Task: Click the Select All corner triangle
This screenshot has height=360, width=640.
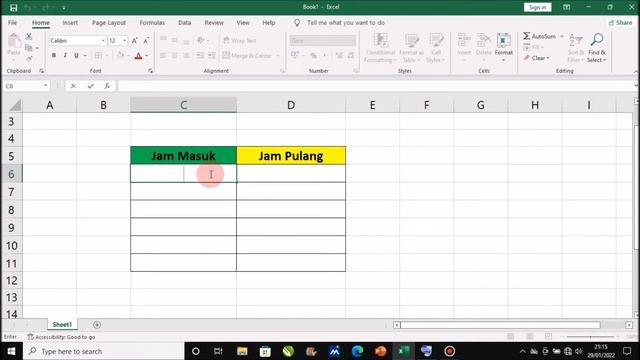Action: [15, 106]
